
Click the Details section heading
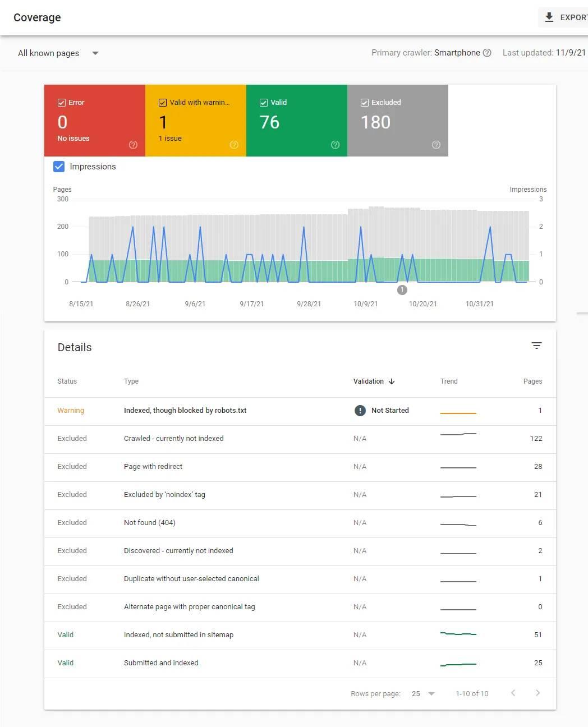coord(75,347)
